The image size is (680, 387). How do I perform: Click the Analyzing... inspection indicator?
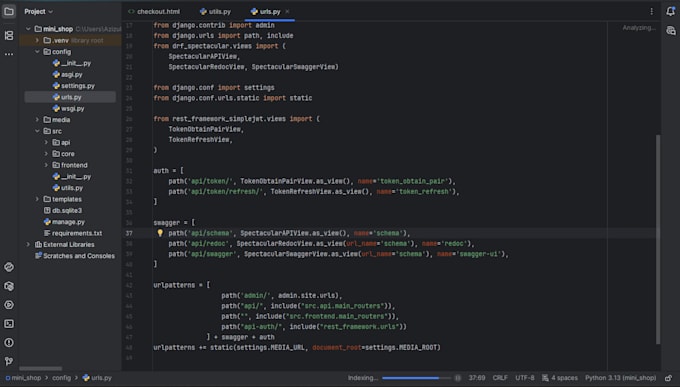(639, 28)
